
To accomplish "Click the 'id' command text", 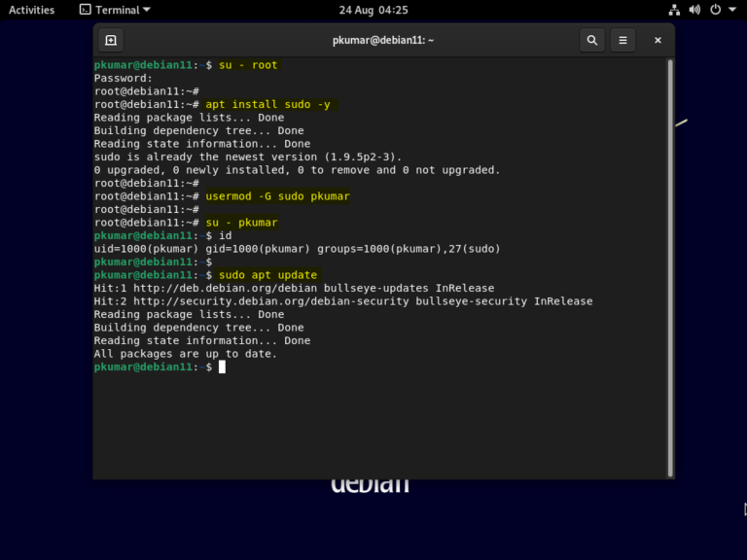I will tap(226, 235).
